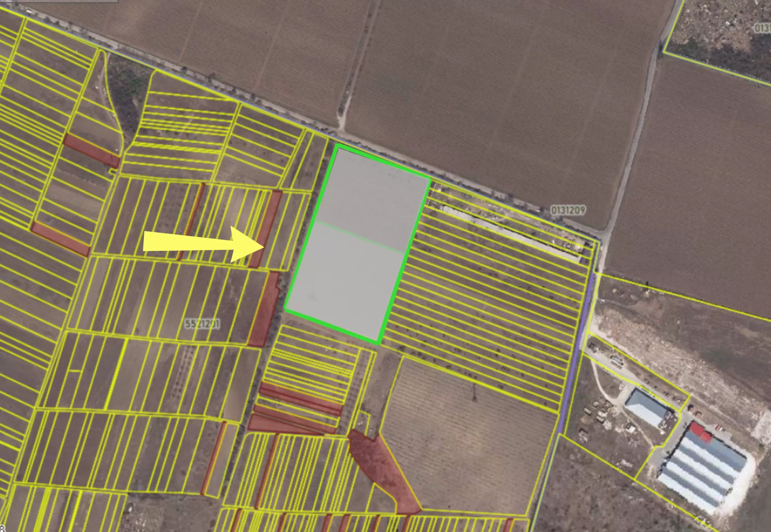Click the gray panel at the top-left corner
Screen dimensions: 771x532
tap(58, 1)
